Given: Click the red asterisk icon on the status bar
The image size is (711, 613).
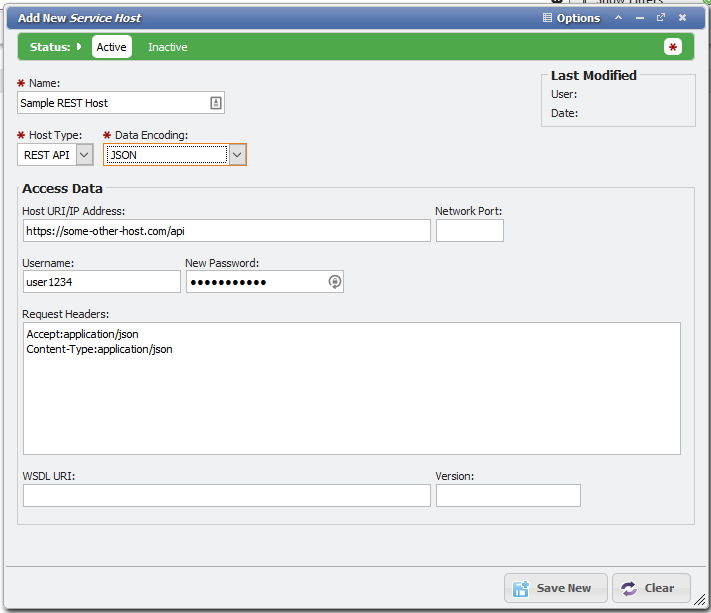Looking at the screenshot, I should click(673, 47).
